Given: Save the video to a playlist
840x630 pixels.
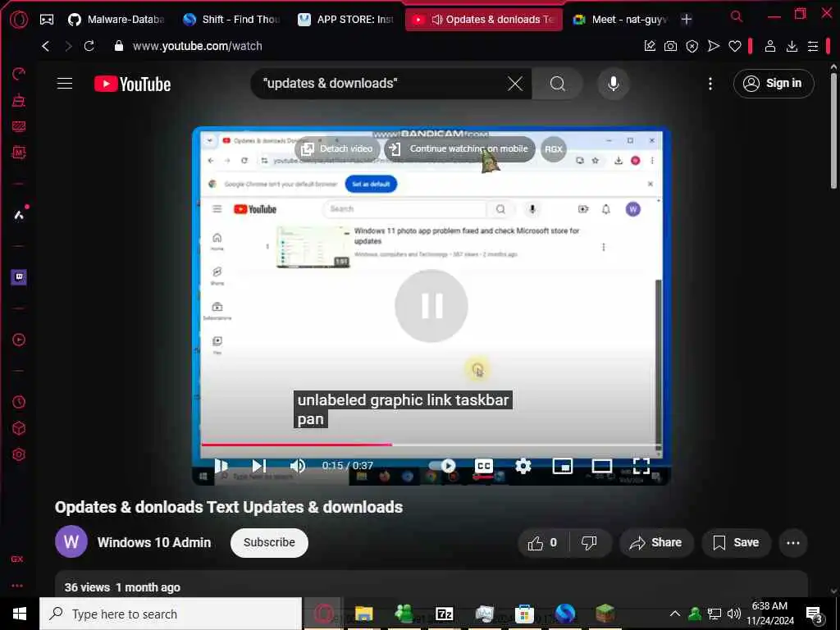Looking at the screenshot, I should click(x=736, y=543).
